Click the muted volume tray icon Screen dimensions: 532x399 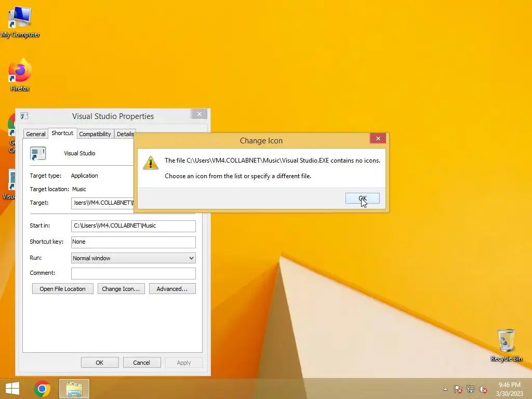[x=483, y=389]
